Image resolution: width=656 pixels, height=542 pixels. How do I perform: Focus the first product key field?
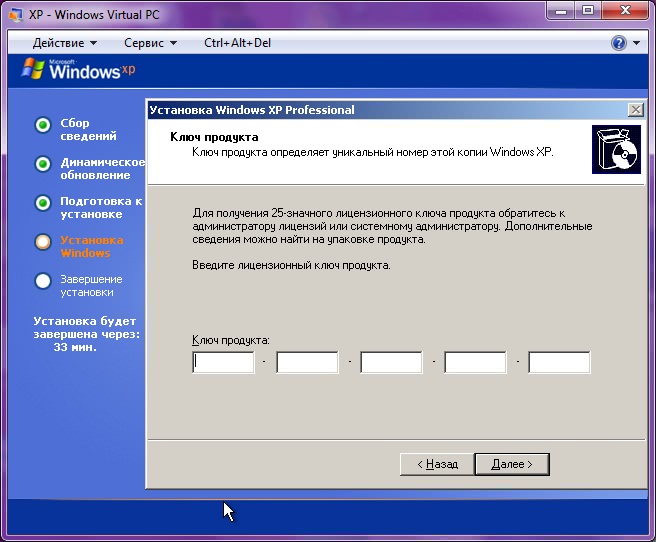pyautogui.click(x=223, y=362)
